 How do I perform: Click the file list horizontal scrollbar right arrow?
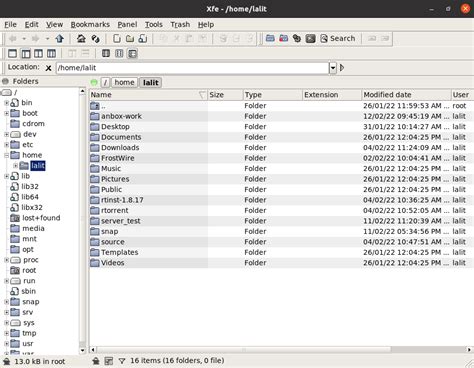[x=469, y=350]
